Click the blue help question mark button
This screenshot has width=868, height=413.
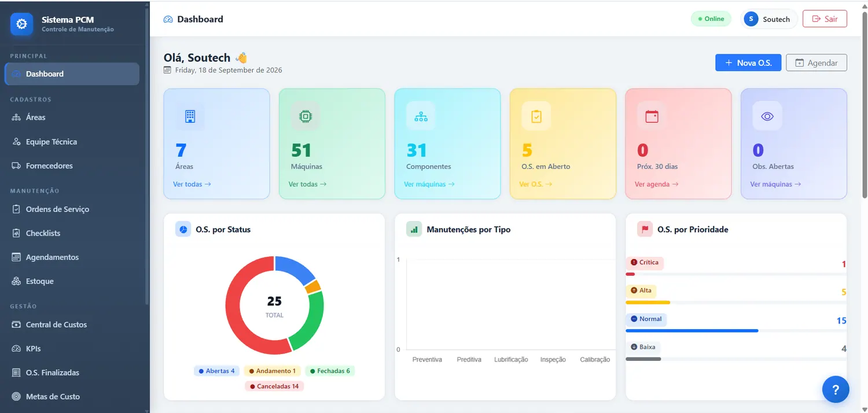click(836, 389)
